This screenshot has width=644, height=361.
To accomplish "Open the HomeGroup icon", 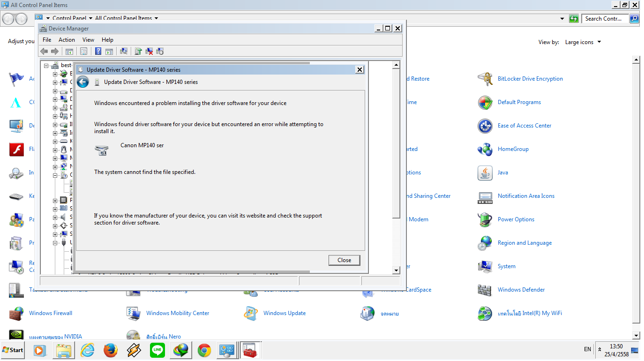I will [485, 149].
